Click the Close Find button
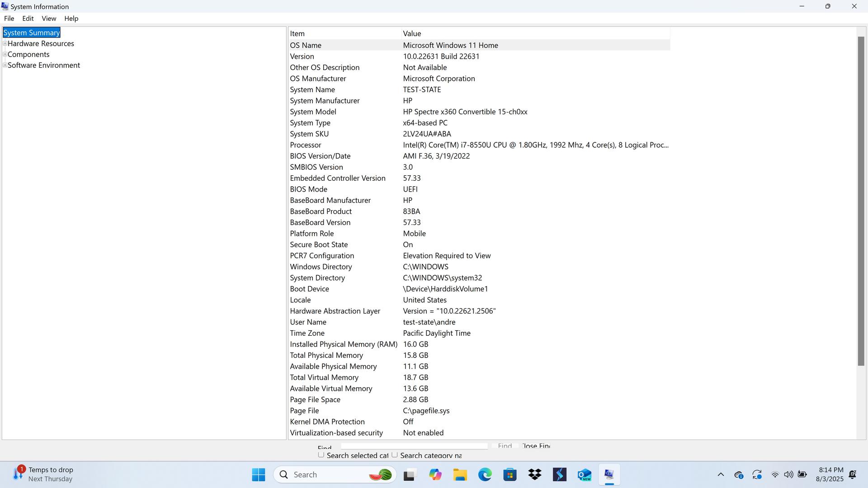868x488 pixels. pos(536,446)
